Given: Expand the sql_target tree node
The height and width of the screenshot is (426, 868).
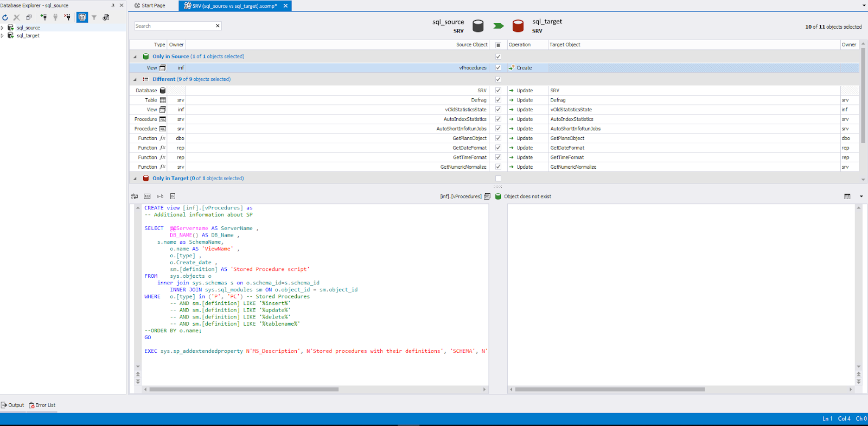Looking at the screenshot, I should click(x=2, y=36).
